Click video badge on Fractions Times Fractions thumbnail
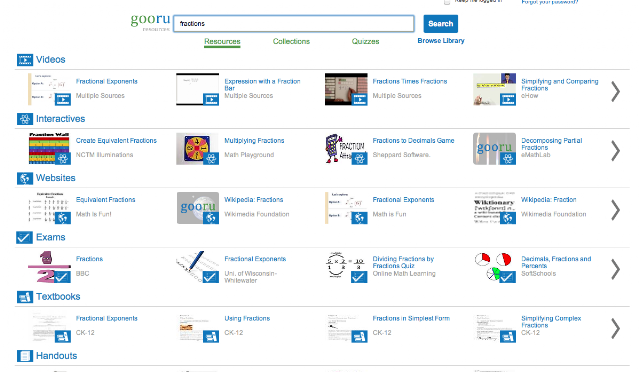Image resolution: width=640 pixels, height=372 pixels. [x=360, y=99]
